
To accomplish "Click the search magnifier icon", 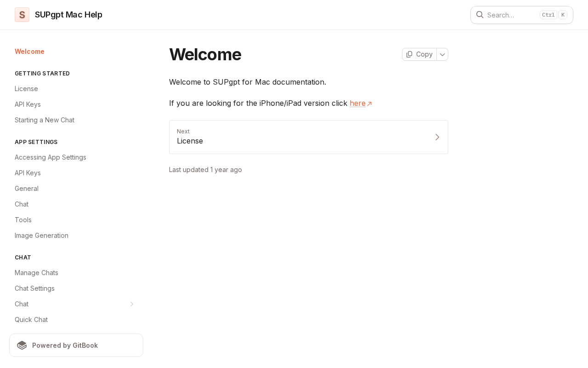I will coord(480,15).
